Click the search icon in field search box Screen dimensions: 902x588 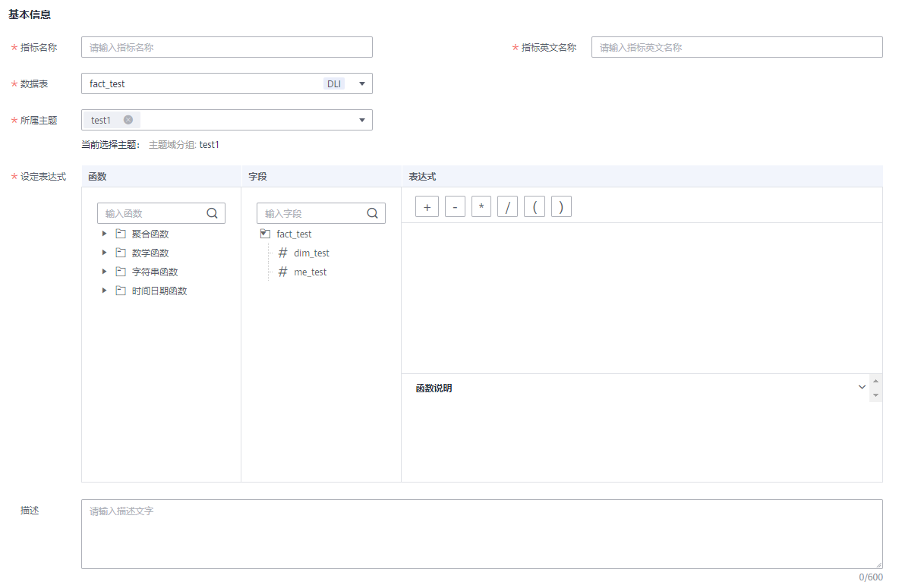coord(372,213)
